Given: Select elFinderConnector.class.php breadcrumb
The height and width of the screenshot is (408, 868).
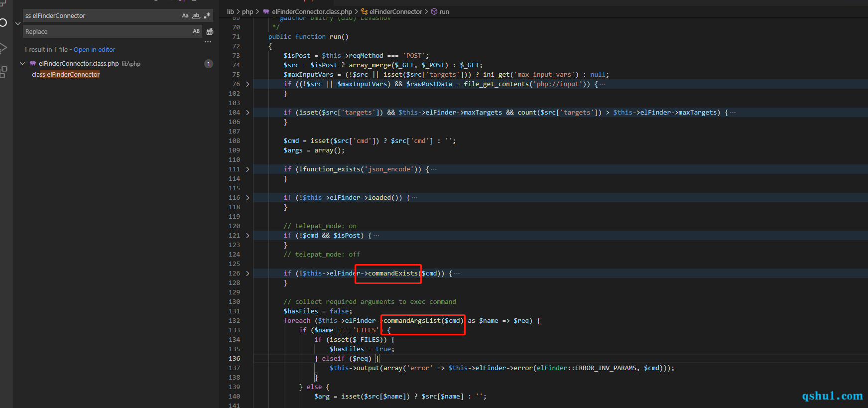Looking at the screenshot, I should tap(312, 11).
